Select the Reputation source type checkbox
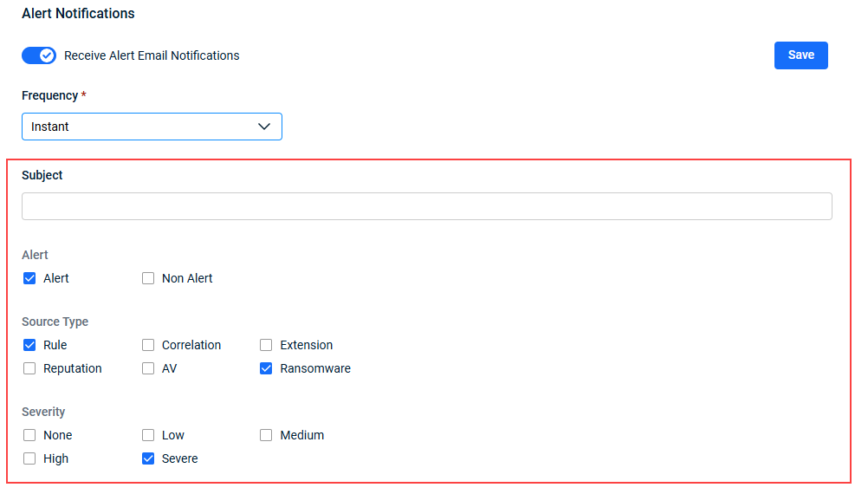This screenshot has height=494, width=868. [x=29, y=368]
